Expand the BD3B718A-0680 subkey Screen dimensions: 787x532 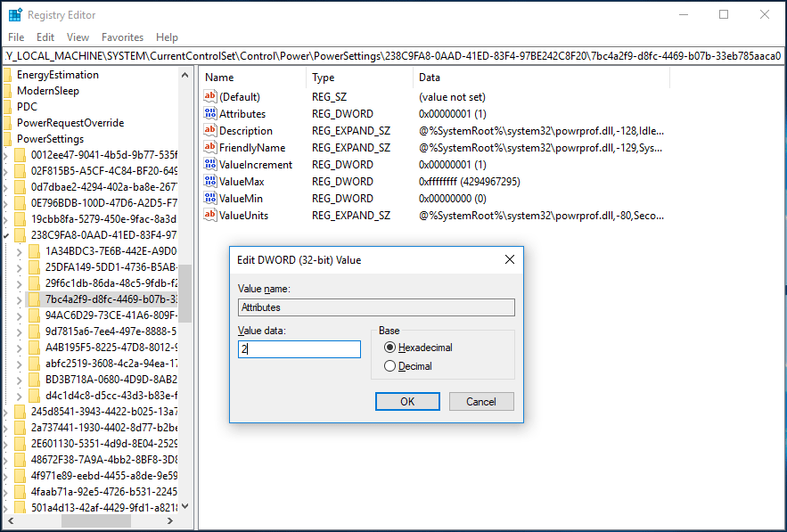pos(19,380)
